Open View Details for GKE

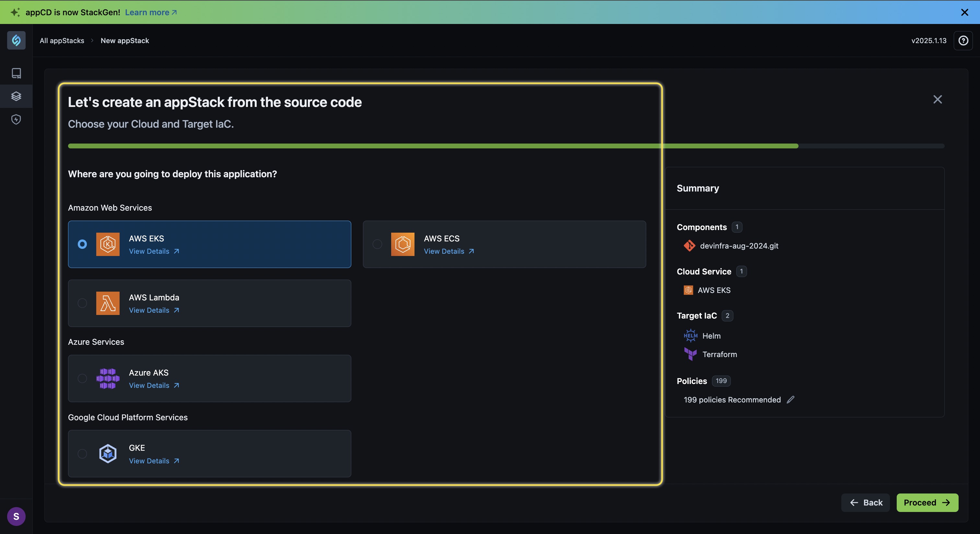click(154, 461)
